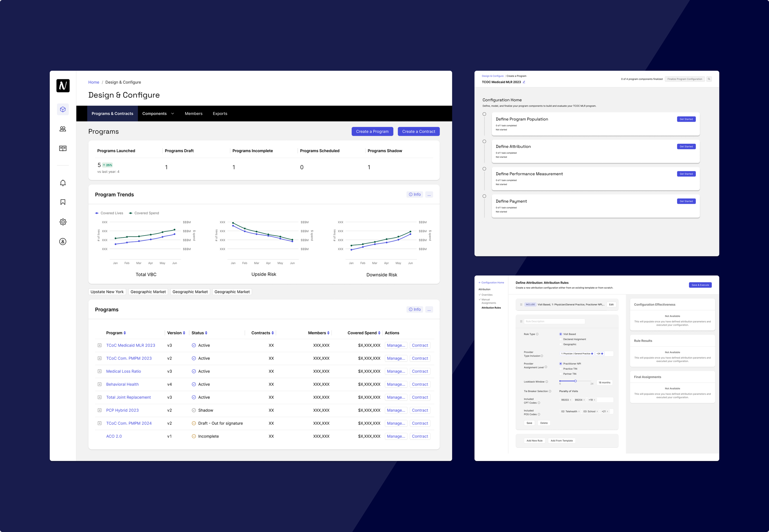Open the Exports tab
The height and width of the screenshot is (532, 769).
point(220,114)
